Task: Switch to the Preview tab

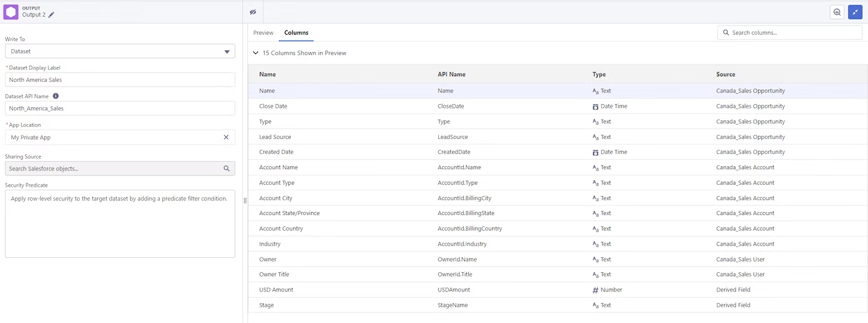Action: point(263,33)
